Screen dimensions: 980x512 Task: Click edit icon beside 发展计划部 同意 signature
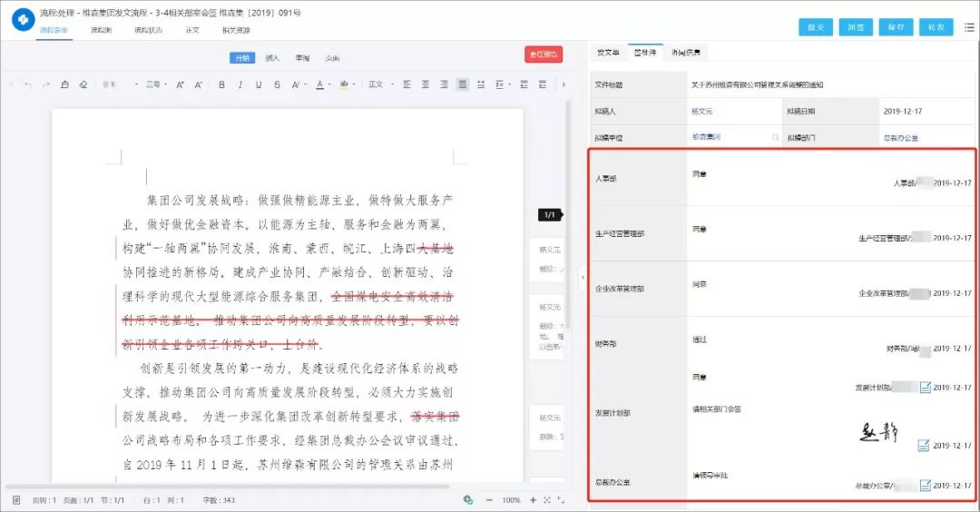[925, 388]
